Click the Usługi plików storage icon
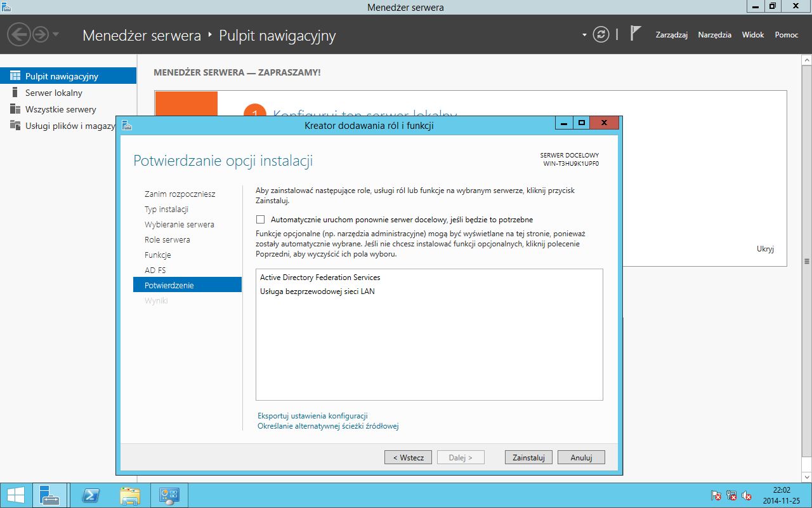Image resolution: width=812 pixels, height=508 pixels. pyautogui.click(x=15, y=126)
